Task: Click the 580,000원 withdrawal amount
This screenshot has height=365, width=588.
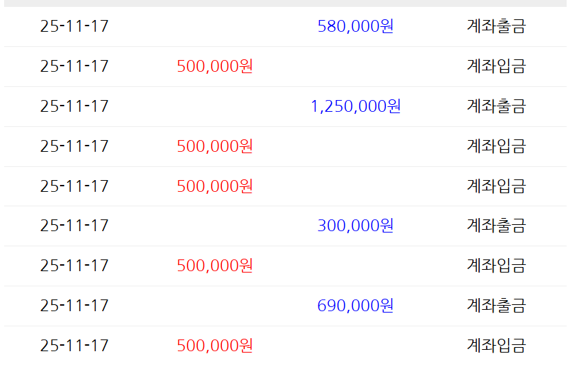Action: [x=355, y=27]
